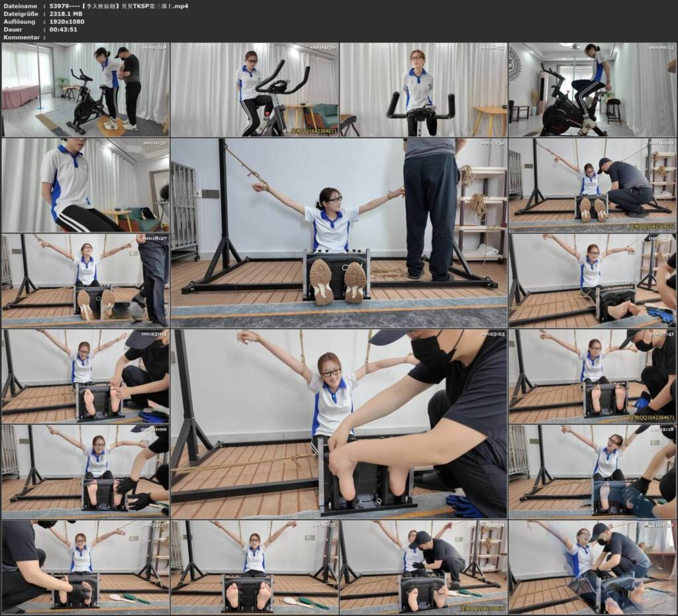Click the duration value 00:43:51
Viewport: 678px width, 616px height.
[63, 29]
